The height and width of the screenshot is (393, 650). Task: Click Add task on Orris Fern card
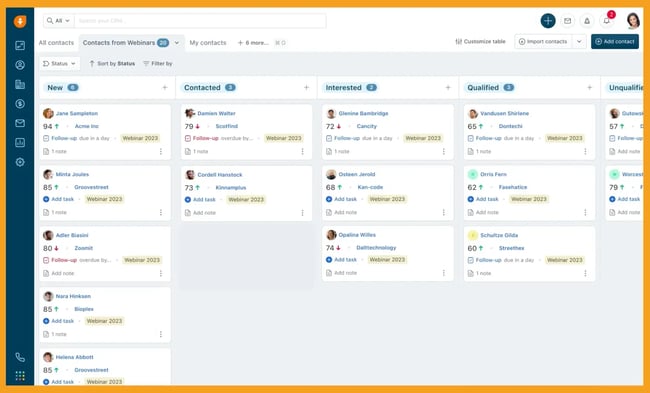tap(483, 199)
